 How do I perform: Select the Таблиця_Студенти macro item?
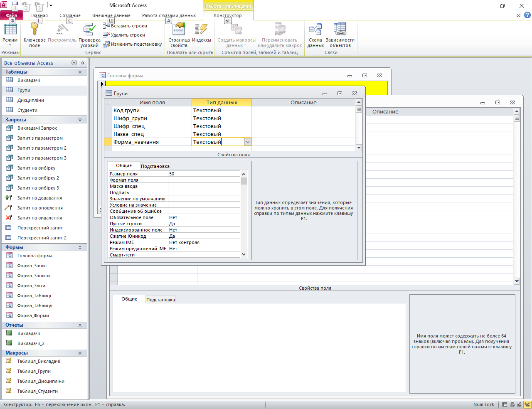(x=44, y=391)
